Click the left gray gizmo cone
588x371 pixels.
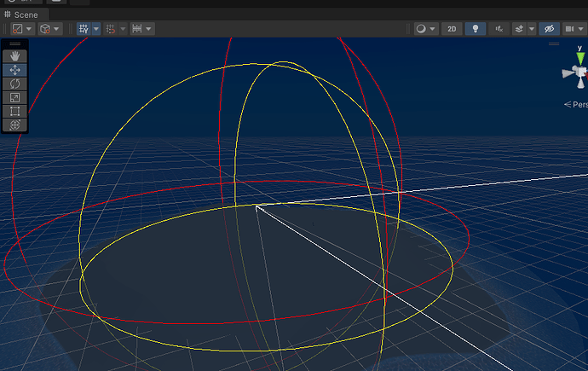568,73
